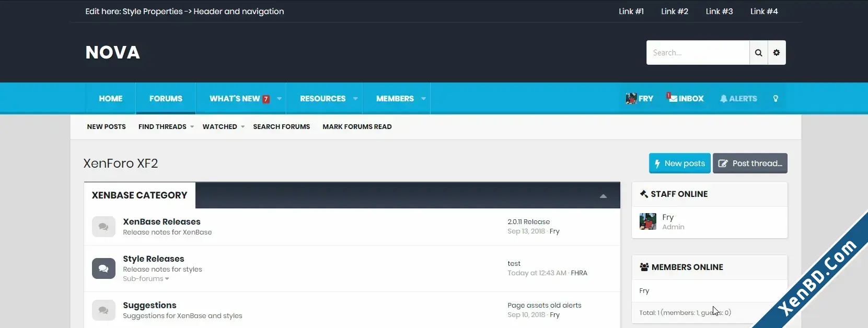Click the blue New posts button
Viewport: 868px width, 328px height.
[680, 163]
